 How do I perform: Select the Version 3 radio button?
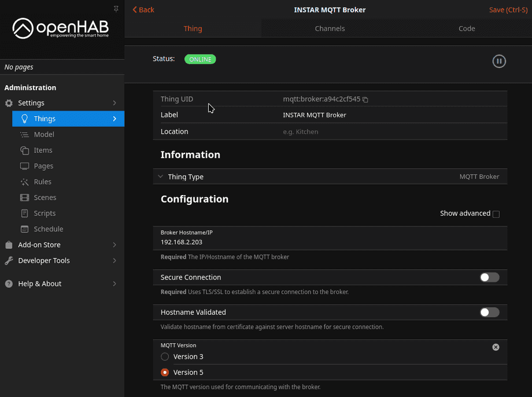pos(164,356)
